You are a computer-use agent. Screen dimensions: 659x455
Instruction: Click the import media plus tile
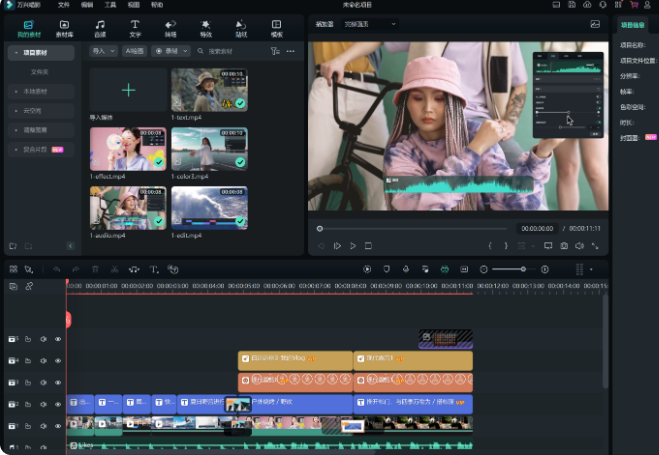click(128, 90)
